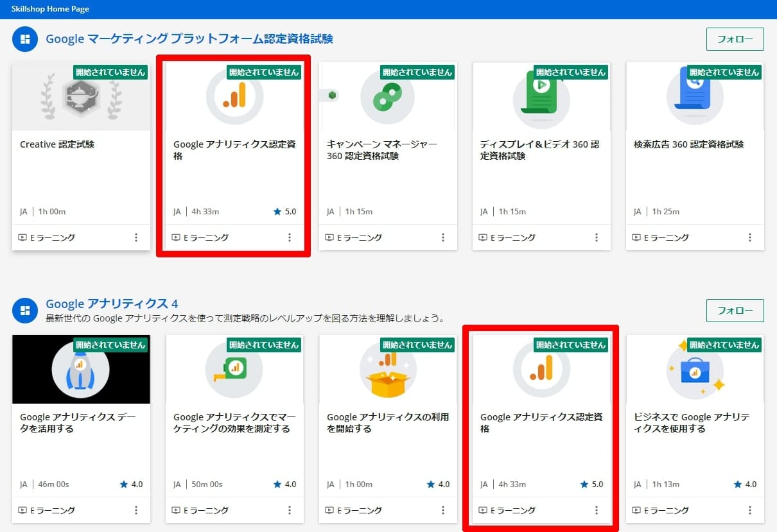Follow the Google マーケティング プラットフォーム認定資格試験 section
Screen dimensions: 777x532
pos(735,39)
